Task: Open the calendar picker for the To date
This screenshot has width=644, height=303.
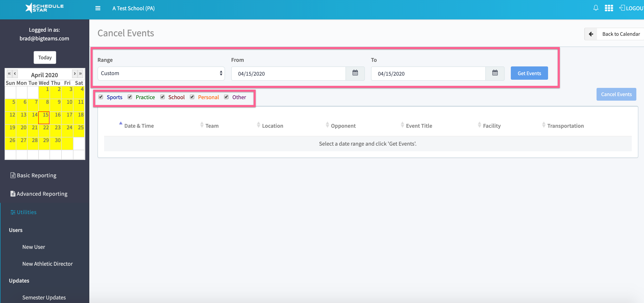Action: coord(495,73)
